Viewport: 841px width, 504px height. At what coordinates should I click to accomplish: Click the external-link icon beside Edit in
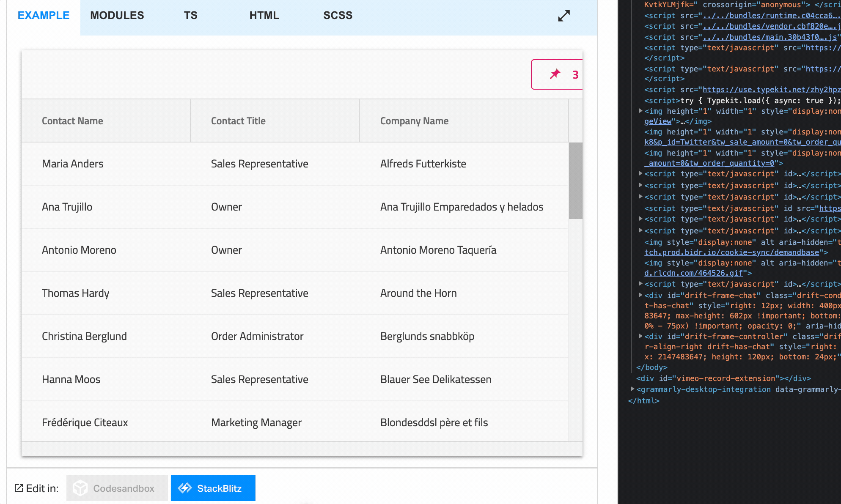click(x=19, y=488)
